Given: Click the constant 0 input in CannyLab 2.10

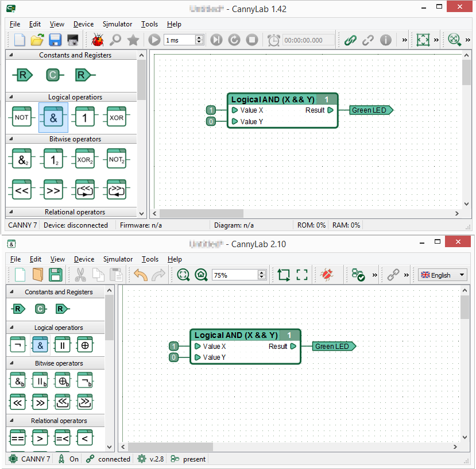Looking at the screenshot, I should click(173, 357).
